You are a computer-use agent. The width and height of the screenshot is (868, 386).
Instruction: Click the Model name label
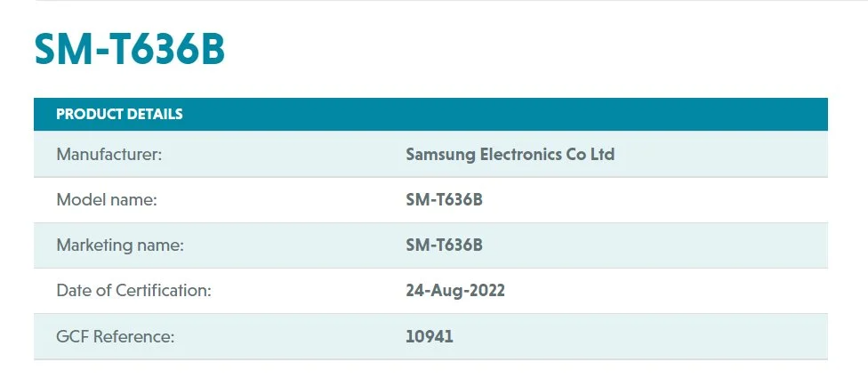pyautogui.click(x=107, y=200)
